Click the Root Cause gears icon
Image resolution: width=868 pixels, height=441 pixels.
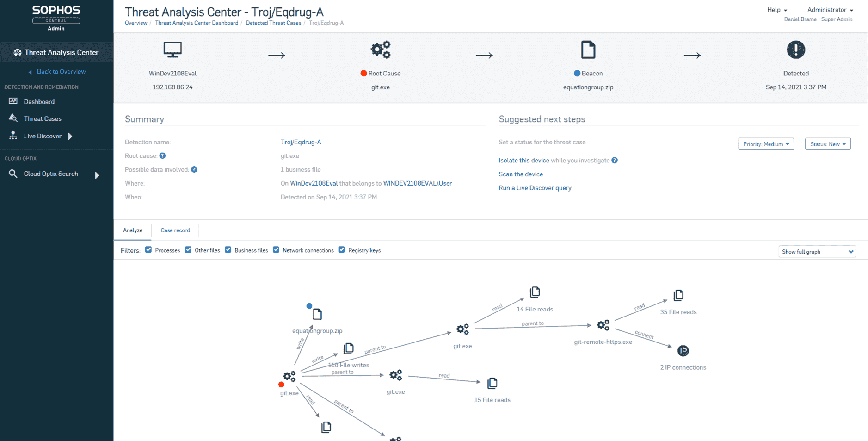[381, 50]
